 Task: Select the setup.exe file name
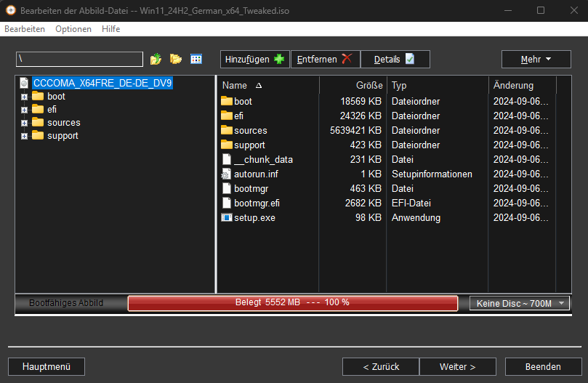coord(254,218)
